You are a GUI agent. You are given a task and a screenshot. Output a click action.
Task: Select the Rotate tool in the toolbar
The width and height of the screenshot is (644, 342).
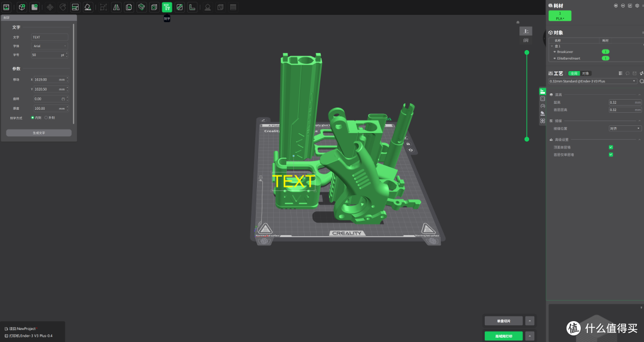[63, 7]
